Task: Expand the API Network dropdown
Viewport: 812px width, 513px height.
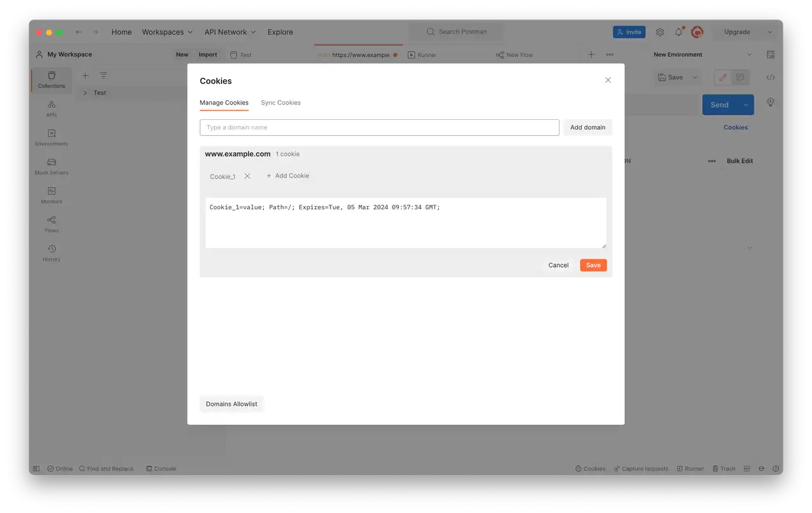Action: pos(230,32)
